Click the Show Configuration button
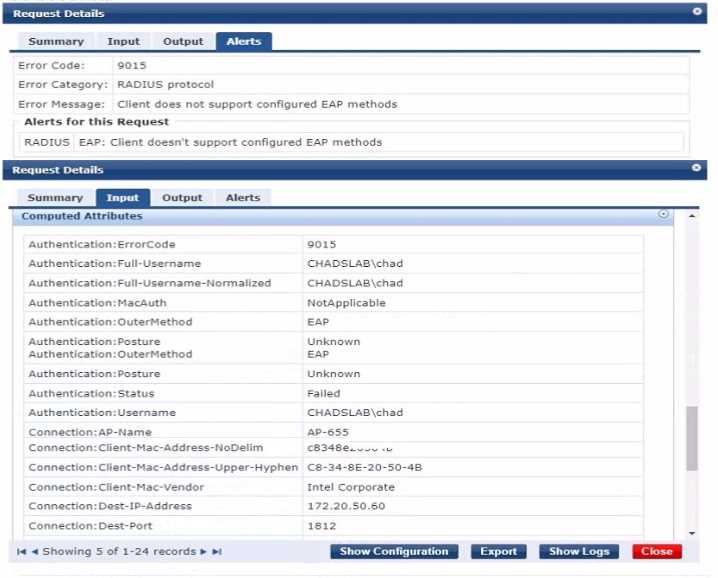This screenshot has height=578, width=718. click(394, 552)
